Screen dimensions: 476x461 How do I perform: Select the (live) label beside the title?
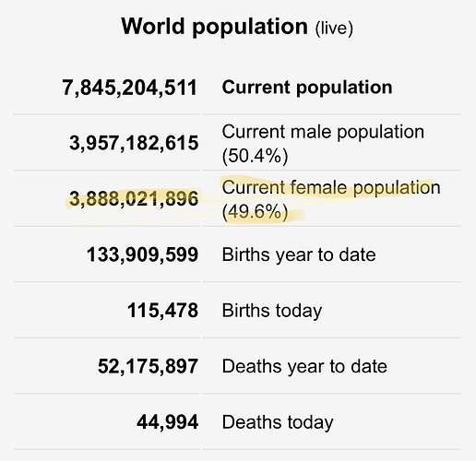pyautogui.click(x=334, y=29)
